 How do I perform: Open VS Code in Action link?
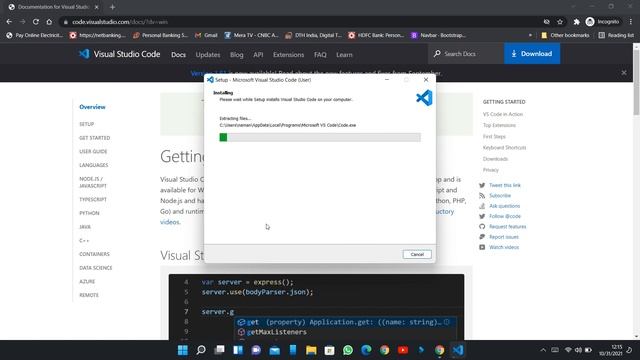[x=502, y=114]
